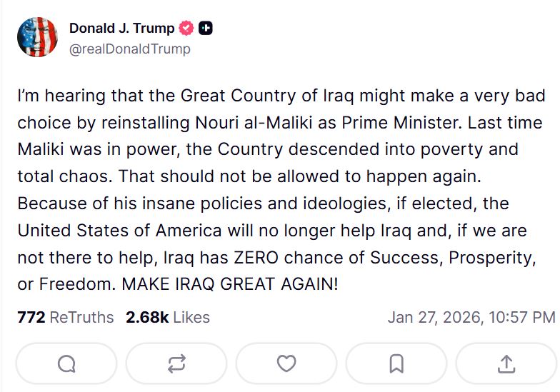The width and height of the screenshot is (560, 392).
Task: Like the post with the heart icon
Action: 286,364
